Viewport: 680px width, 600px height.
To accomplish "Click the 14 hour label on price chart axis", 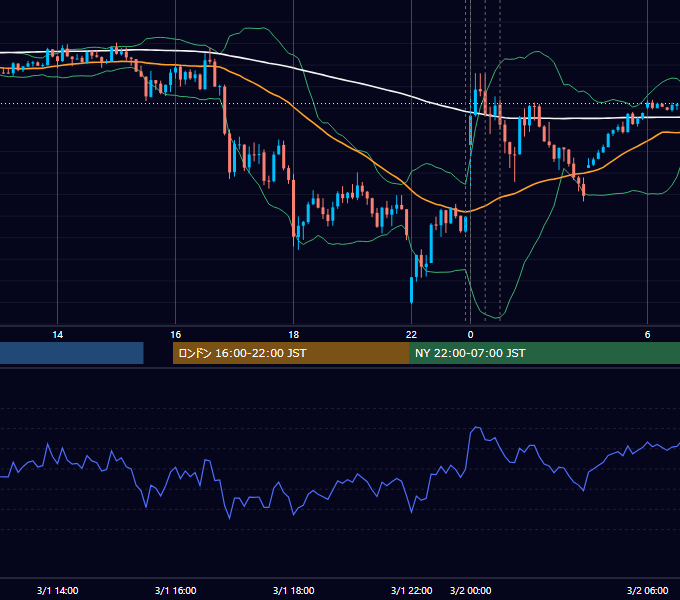I will pyautogui.click(x=57, y=335).
